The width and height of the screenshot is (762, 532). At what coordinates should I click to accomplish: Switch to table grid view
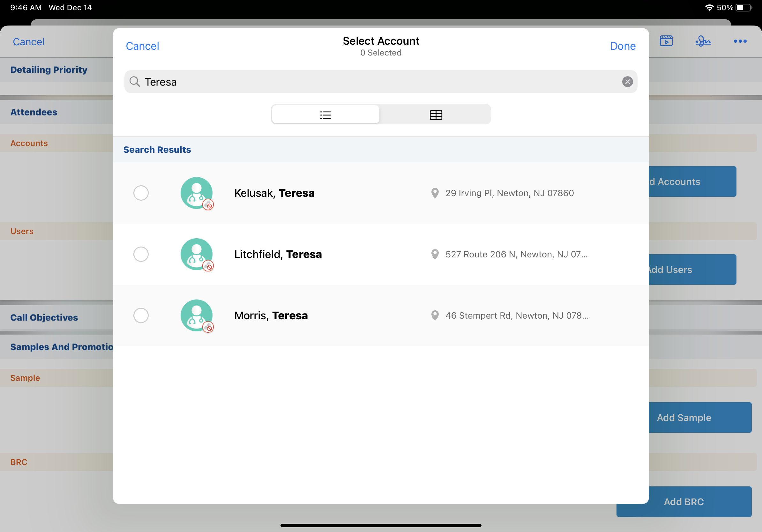(x=436, y=115)
